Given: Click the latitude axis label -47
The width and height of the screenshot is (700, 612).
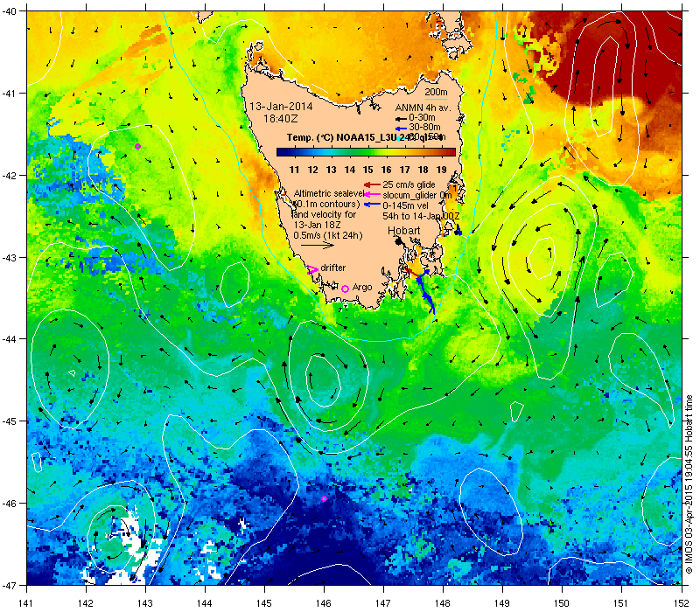Looking at the screenshot, I should click(9, 585).
